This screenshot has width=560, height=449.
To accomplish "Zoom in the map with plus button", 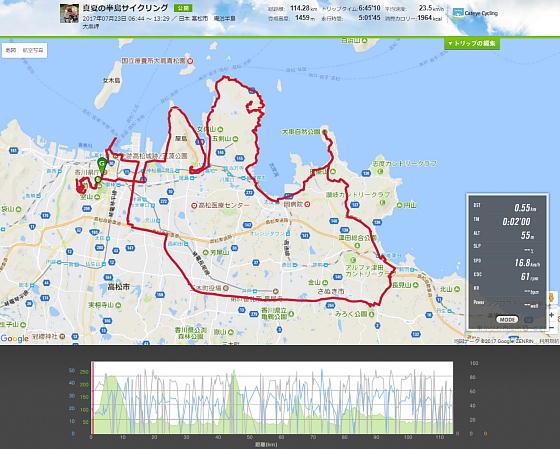I will [x=551, y=315].
